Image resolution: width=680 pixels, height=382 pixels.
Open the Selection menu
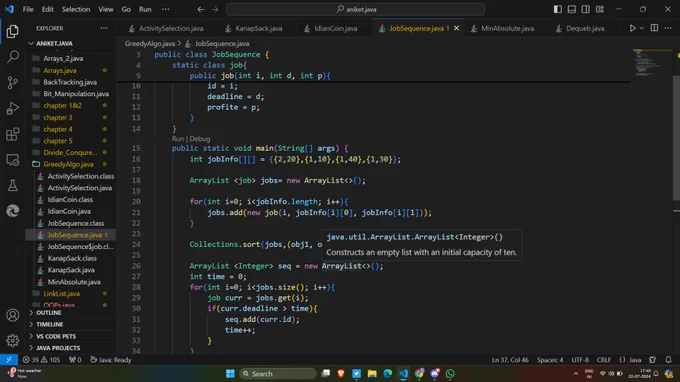point(76,9)
